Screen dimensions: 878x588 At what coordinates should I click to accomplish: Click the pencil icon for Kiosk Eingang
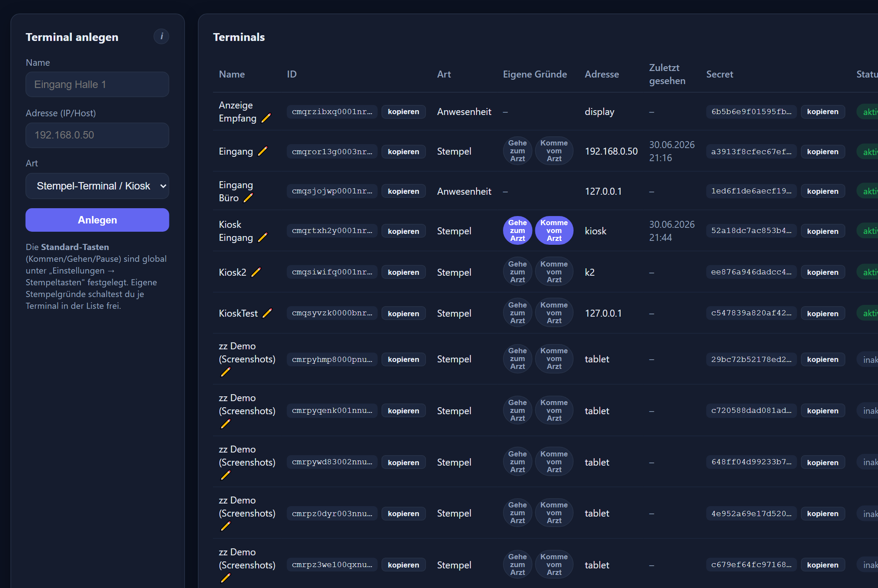click(263, 237)
